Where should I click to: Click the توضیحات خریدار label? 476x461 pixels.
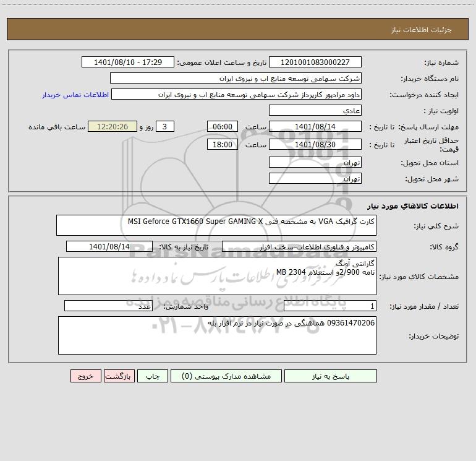(x=434, y=337)
